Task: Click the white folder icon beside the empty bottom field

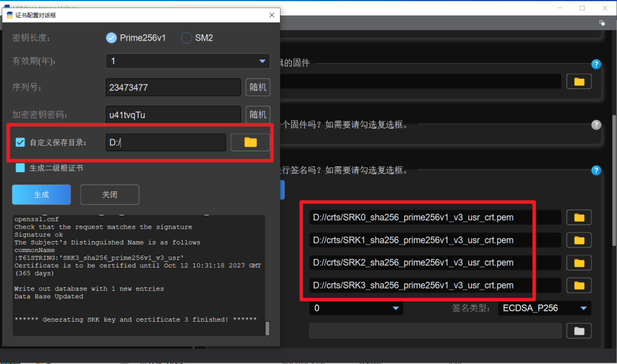Action: [x=579, y=331]
